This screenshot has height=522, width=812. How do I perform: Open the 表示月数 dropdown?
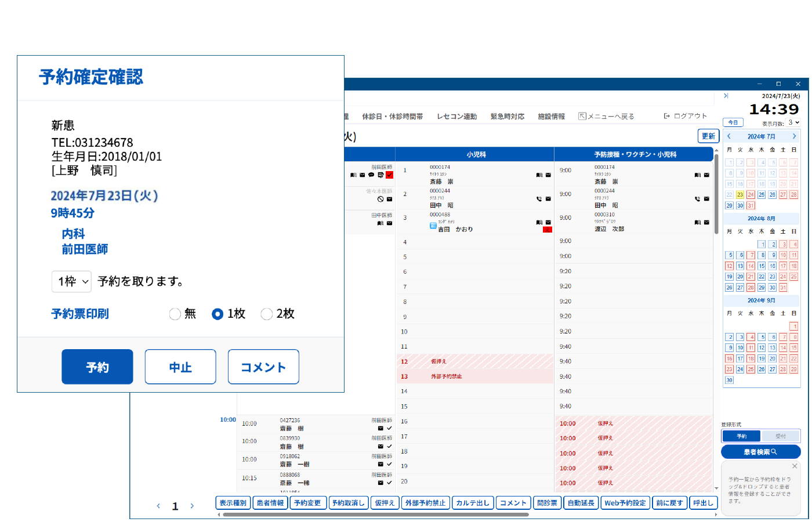pyautogui.click(x=794, y=123)
